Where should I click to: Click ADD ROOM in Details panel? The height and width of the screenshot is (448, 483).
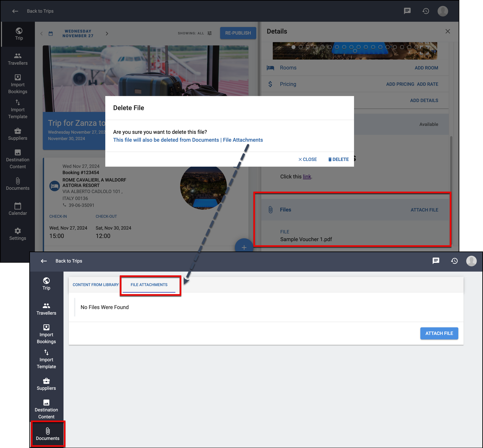click(426, 68)
